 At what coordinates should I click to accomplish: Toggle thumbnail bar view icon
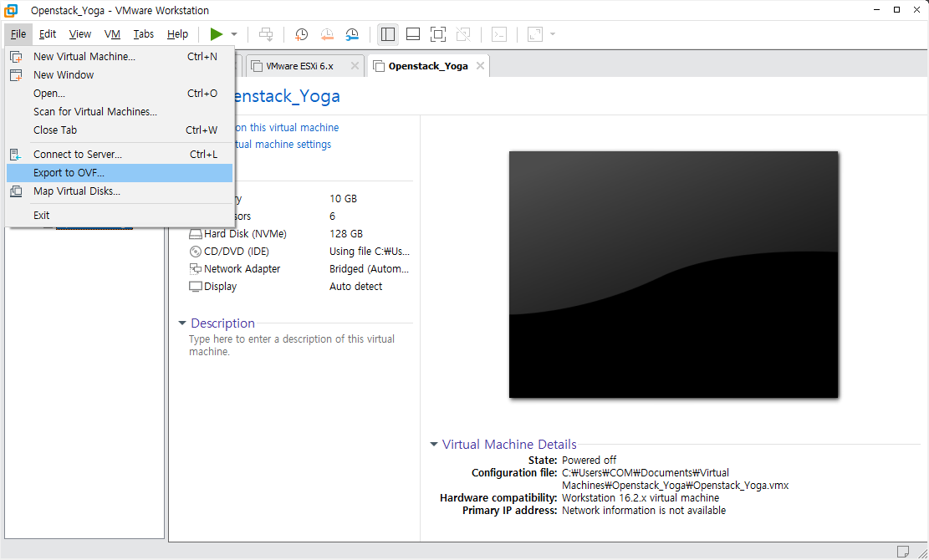tap(413, 34)
